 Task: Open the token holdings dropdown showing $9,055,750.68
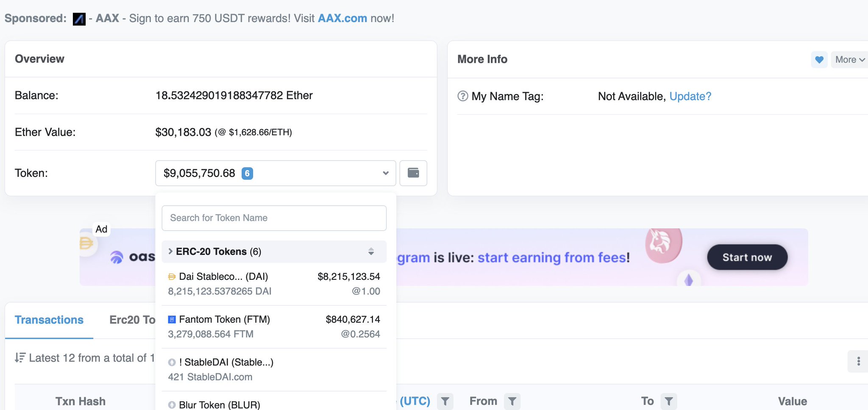(x=275, y=173)
